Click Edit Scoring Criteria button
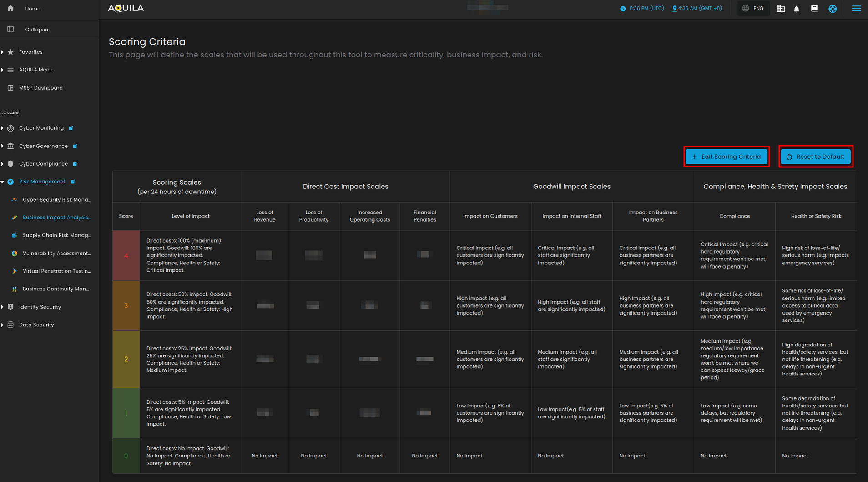The height and width of the screenshot is (482, 868). click(x=726, y=157)
